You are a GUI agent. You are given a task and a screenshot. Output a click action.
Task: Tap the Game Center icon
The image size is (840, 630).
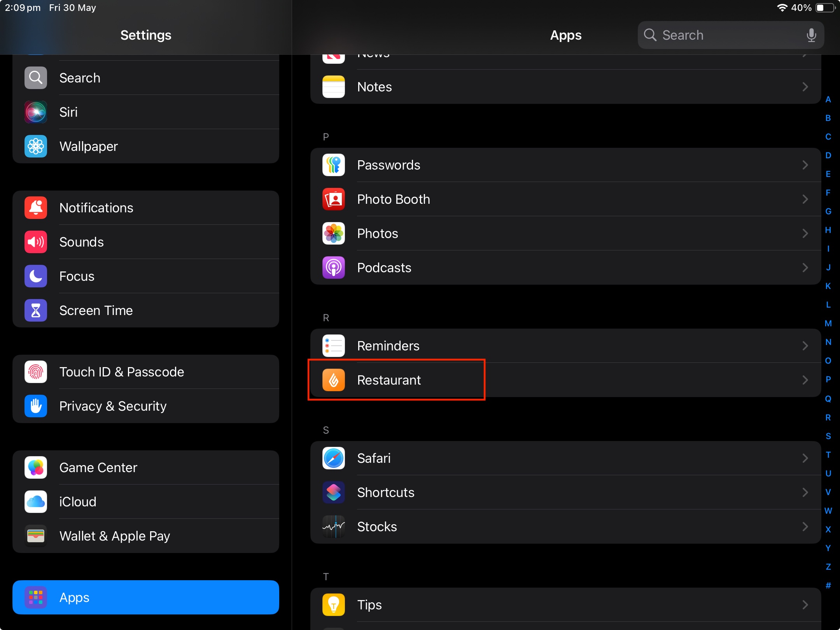[x=36, y=467]
